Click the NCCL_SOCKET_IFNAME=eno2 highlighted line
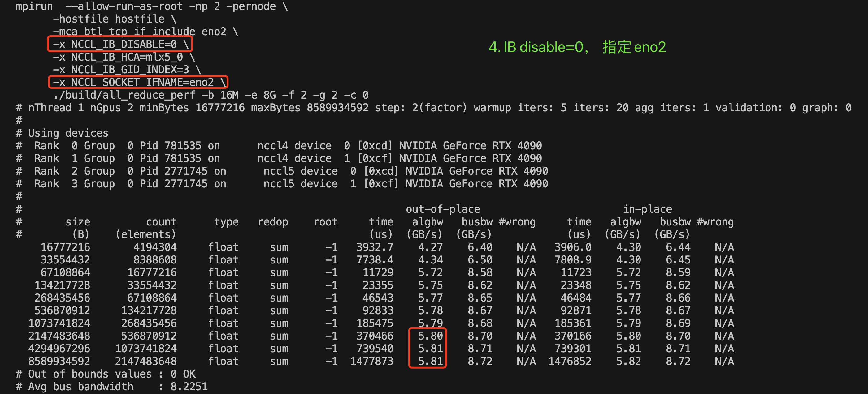This screenshot has height=394, width=868. tap(138, 82)
